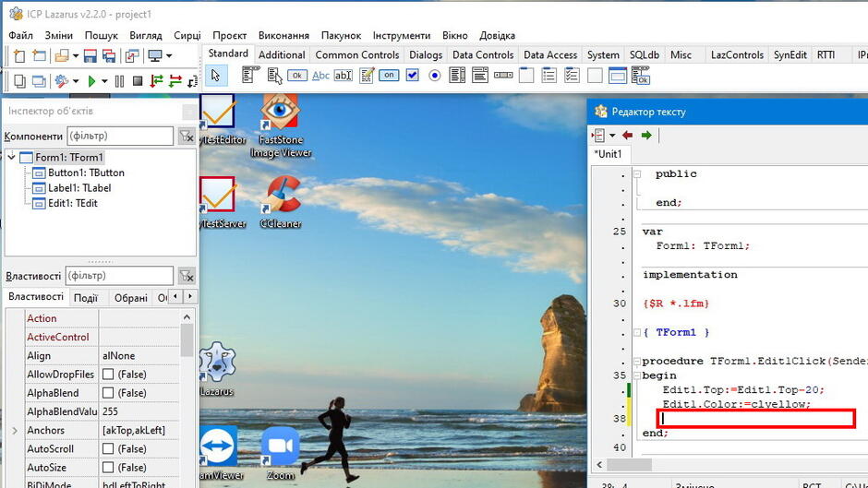Select the pointer selection tool
The height and width of the screenshot is (488, 868).
(x=216, y=76)
